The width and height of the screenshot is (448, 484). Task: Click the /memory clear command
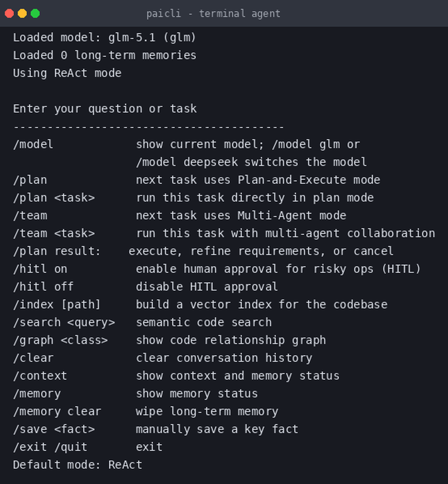(57, 411)
